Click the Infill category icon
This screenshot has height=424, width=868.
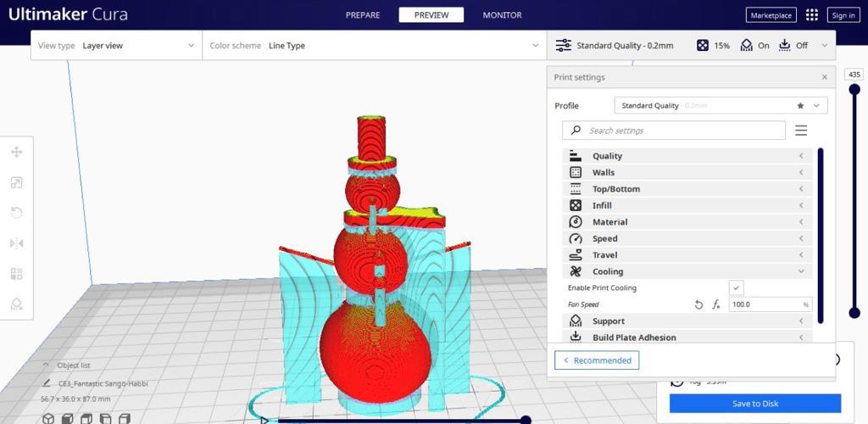click(576, 205)
